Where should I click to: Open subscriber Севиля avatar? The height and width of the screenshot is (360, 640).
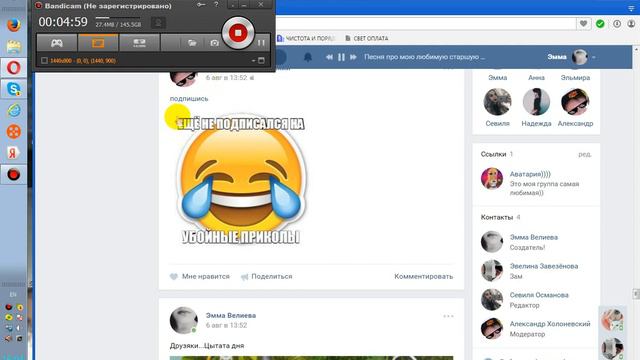click(x=497, y=102)
